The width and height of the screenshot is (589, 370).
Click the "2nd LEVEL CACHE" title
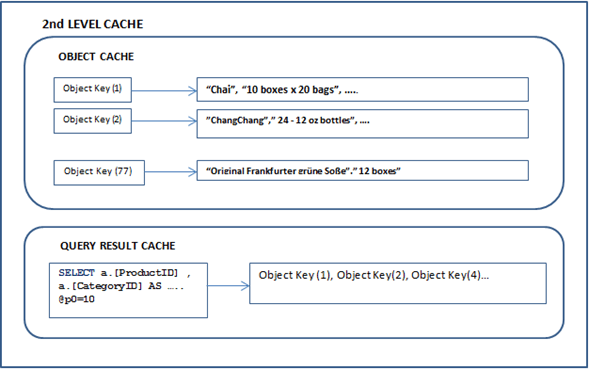(92, 24)
